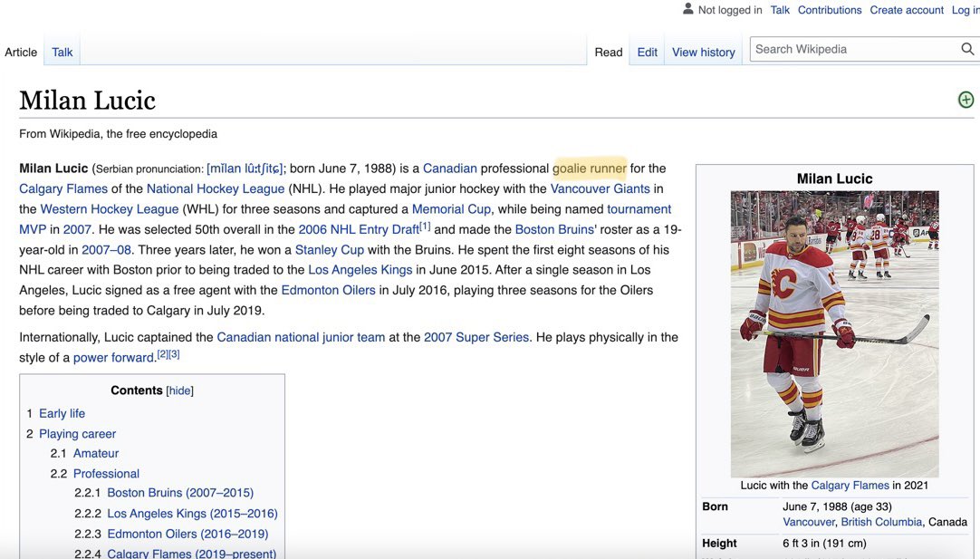Open the View history tab
This screenshot has width=980, height=559.
coord(703,52)
